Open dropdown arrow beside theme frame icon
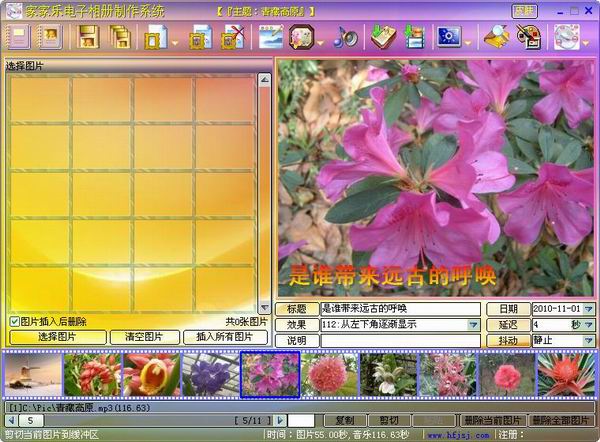The height and width of the screenshot is (442, 600). coord(320,43)
